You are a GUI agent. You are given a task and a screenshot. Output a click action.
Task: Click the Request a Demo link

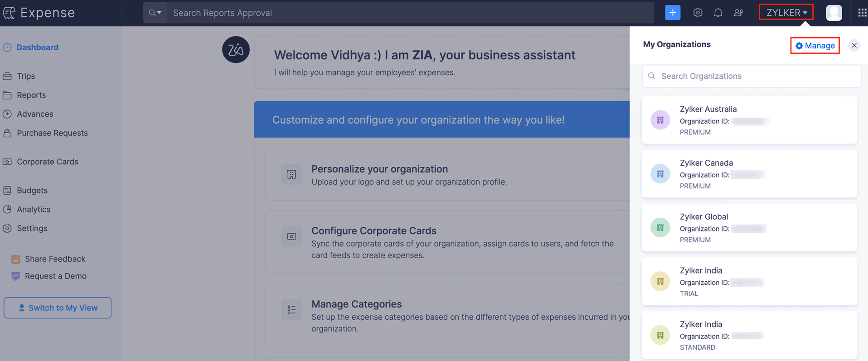pos(55,276)
